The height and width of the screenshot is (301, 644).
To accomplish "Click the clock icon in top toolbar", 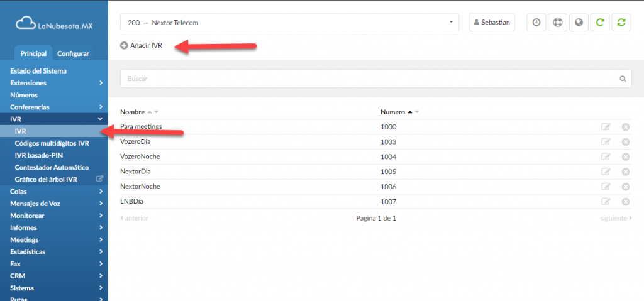I will click(536, 23).
